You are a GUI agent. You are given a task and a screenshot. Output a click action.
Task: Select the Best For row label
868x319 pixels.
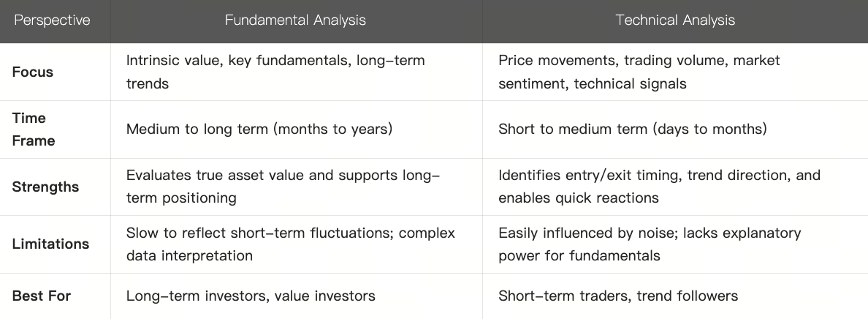point(42,296)
